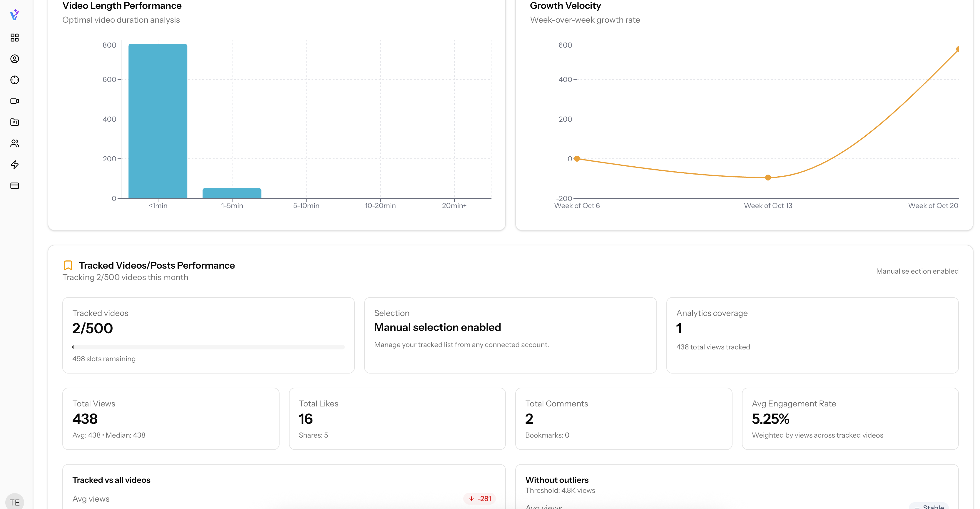Screen dimensions: 980x509
Task: Click the bookmark icon beside Tracked Videos heading
Action: [x=68, y=265]
